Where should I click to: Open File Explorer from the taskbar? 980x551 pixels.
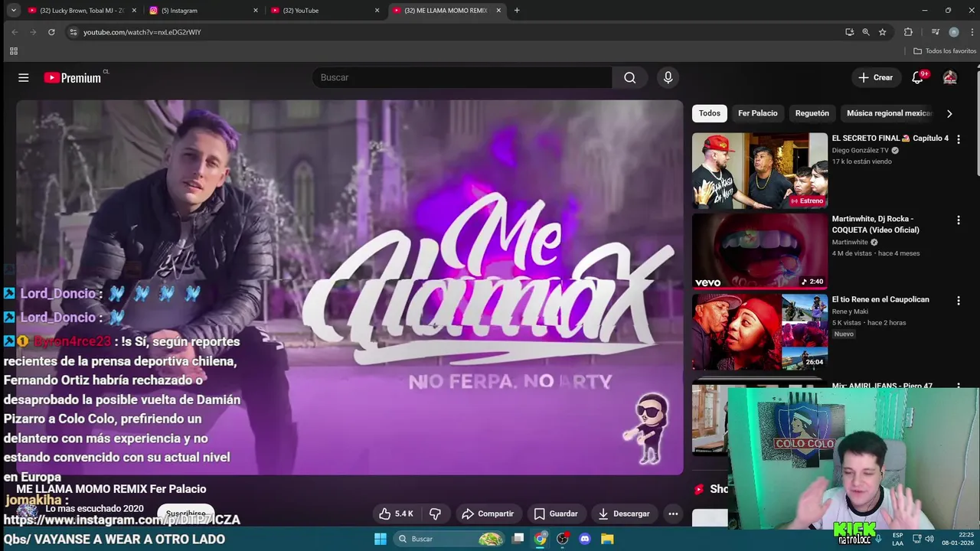point(607,539)
